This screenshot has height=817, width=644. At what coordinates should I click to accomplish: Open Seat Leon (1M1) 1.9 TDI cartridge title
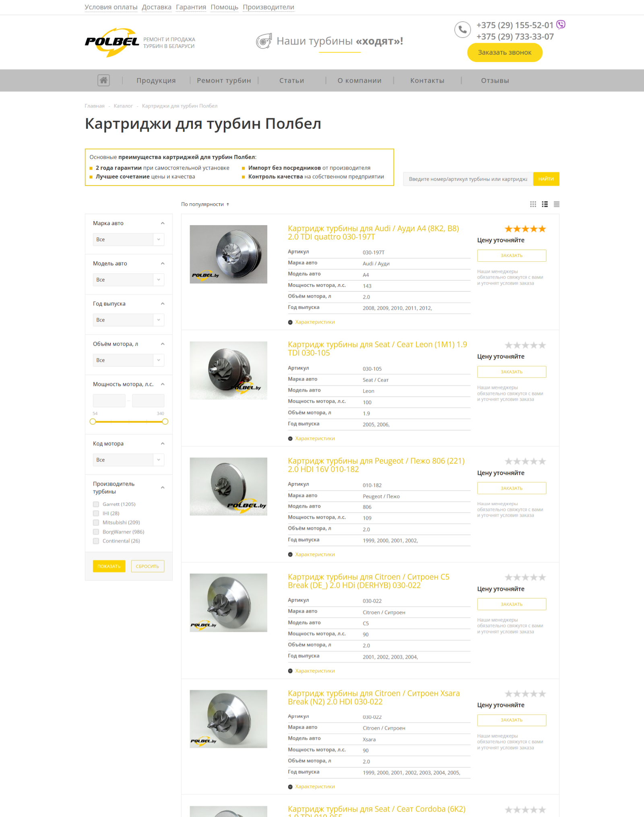(x=377, y=349)
